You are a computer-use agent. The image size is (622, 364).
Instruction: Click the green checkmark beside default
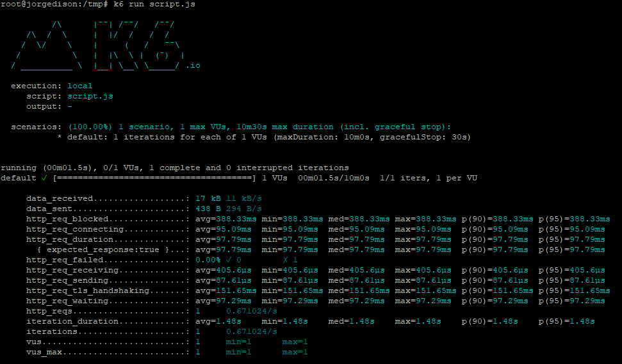click(x=44, y=178)
